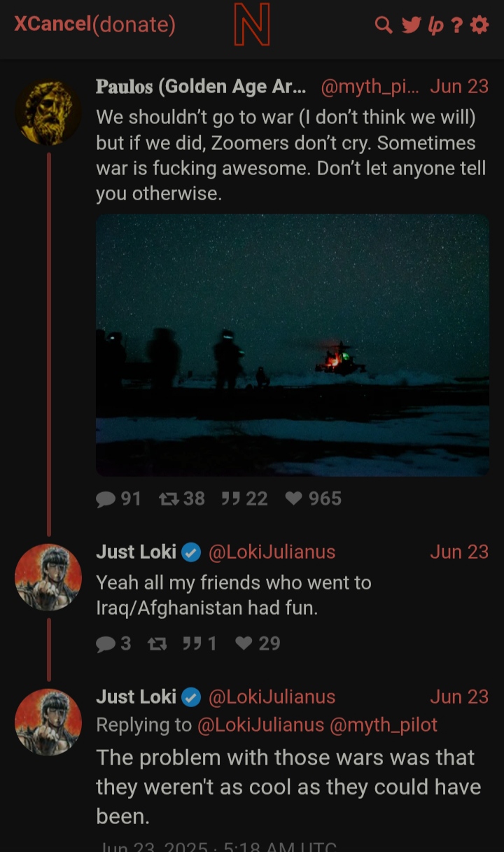Click the comment bubble with 91 replies
The height and width of the screenshot is (852, 504).
[x=106, y=498]
